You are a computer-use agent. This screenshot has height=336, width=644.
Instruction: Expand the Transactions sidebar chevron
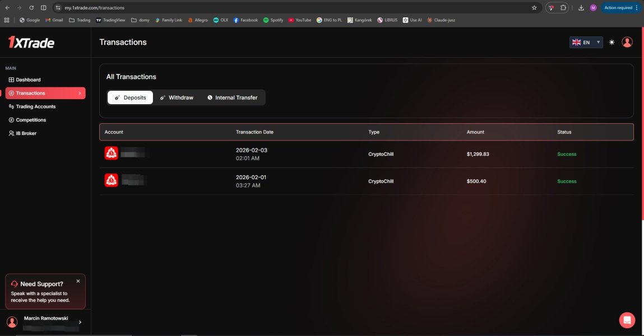point(80,94)
